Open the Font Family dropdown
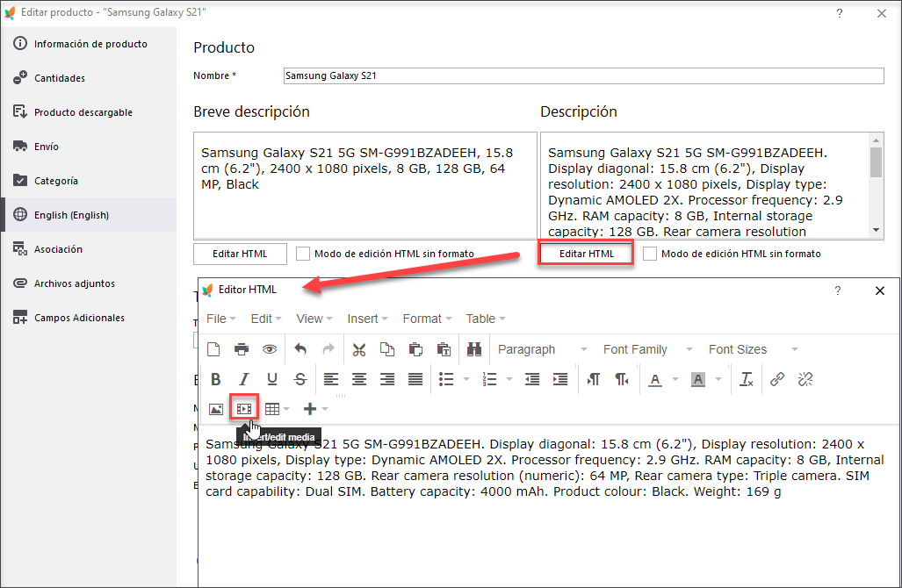This screenshot has height=588, width=902. tap(647, 349)
